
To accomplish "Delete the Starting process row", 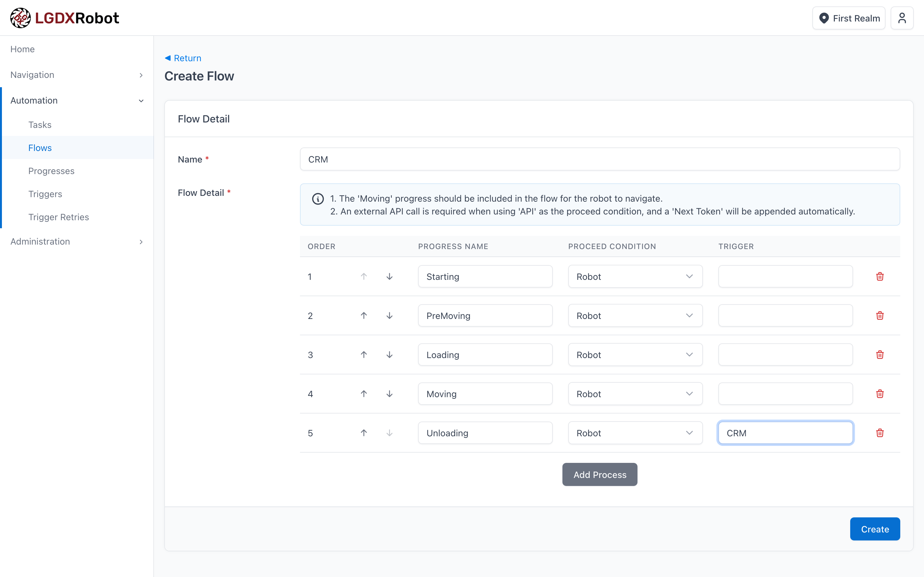I will click(x=880, y=276).
